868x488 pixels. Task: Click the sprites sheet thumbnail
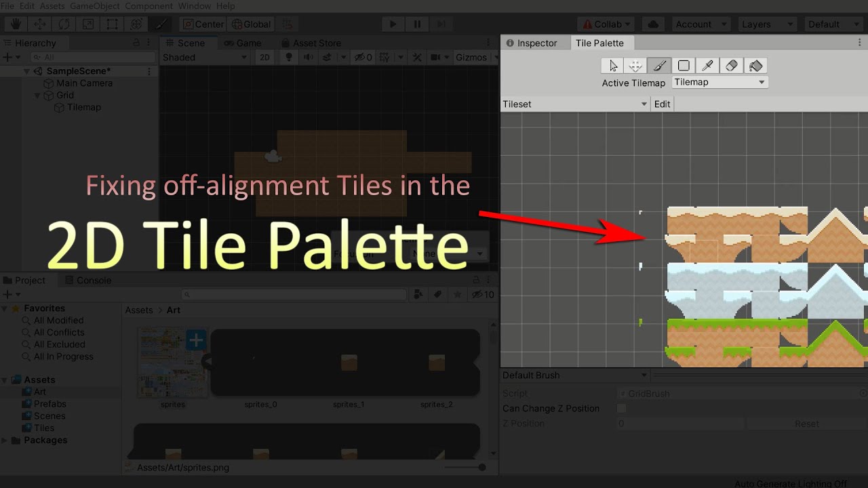point(173,363)
